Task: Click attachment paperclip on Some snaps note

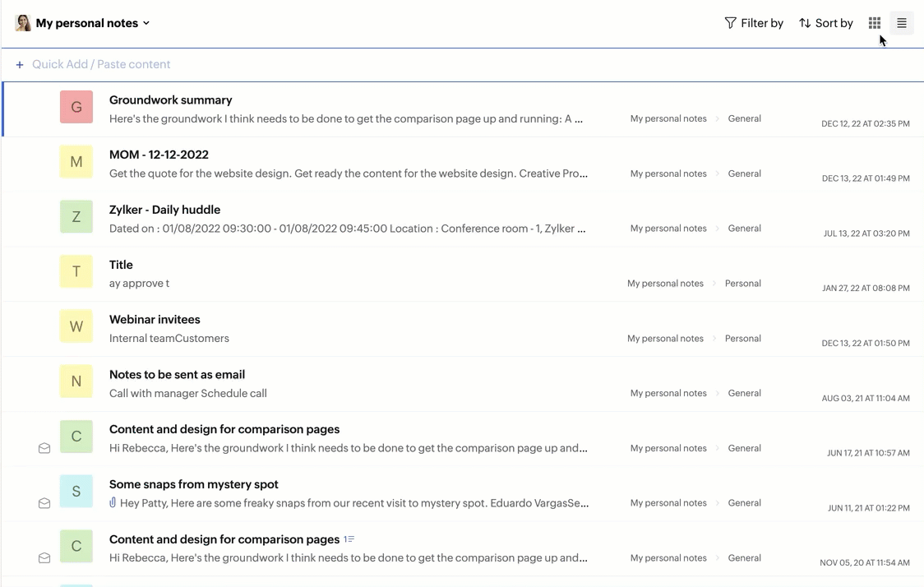Action: click(113, 502)
